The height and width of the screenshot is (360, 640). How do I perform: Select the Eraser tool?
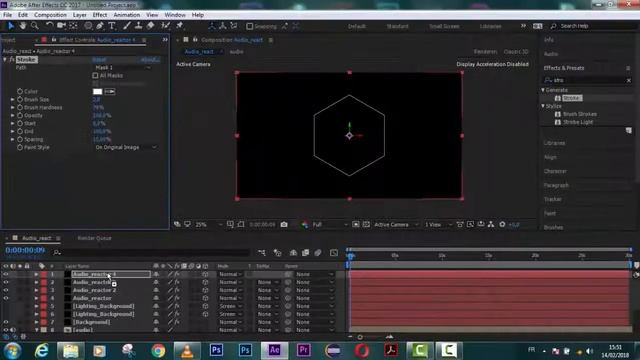coord(151,26)
